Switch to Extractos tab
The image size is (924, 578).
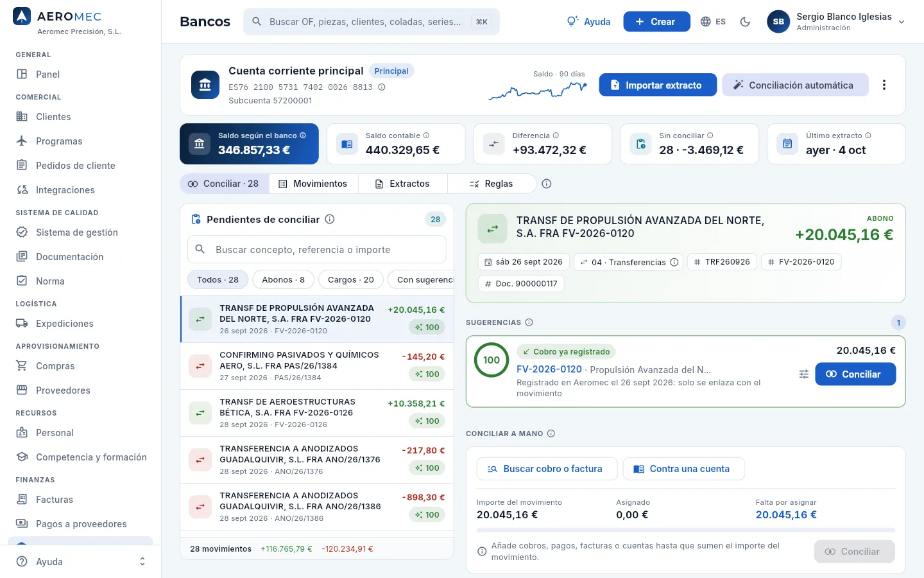click(402, 184)
